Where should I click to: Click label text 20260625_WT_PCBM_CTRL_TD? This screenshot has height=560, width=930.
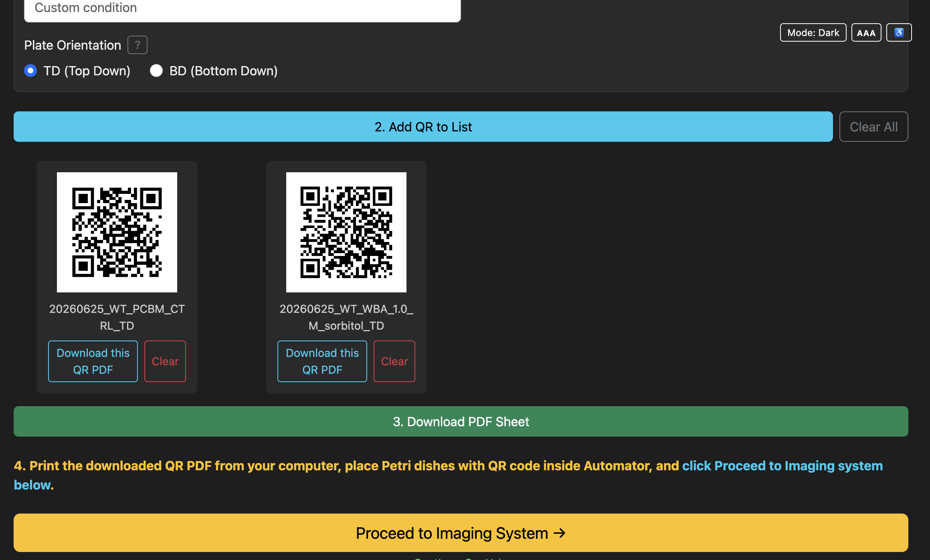pyautogui.click(x=117, y=317)
